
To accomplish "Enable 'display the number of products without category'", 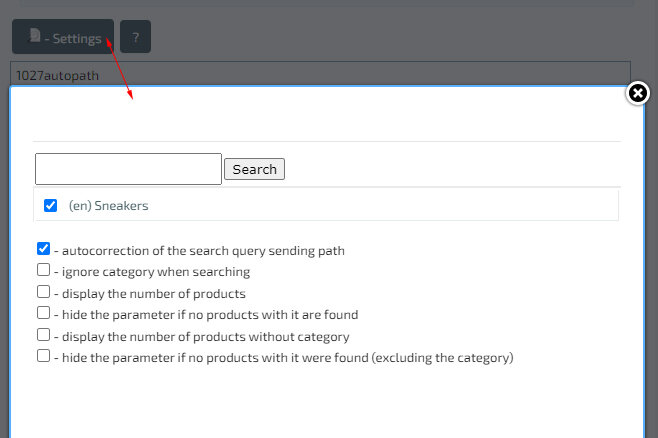I will pos(43,336).
